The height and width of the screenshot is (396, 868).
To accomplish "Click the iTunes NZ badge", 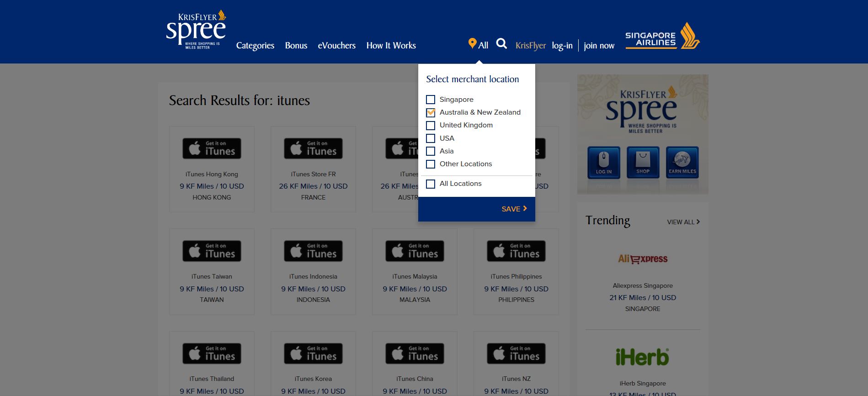I will coord(516,354).
